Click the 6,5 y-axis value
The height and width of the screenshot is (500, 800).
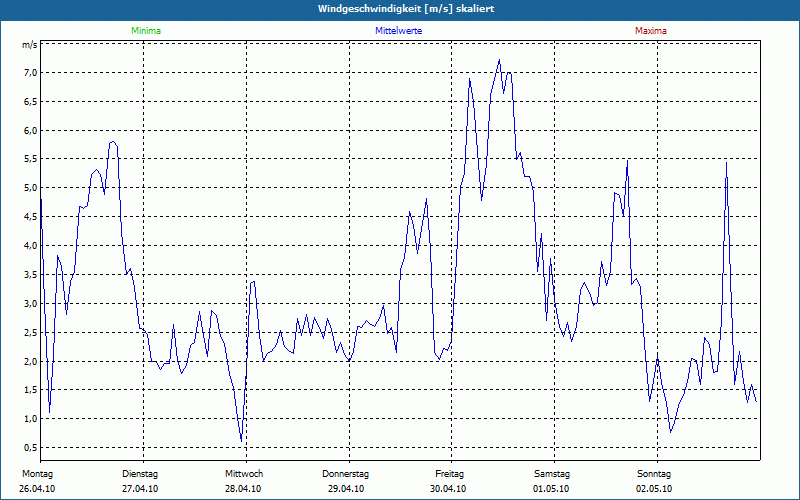click(x=30, y=101)
